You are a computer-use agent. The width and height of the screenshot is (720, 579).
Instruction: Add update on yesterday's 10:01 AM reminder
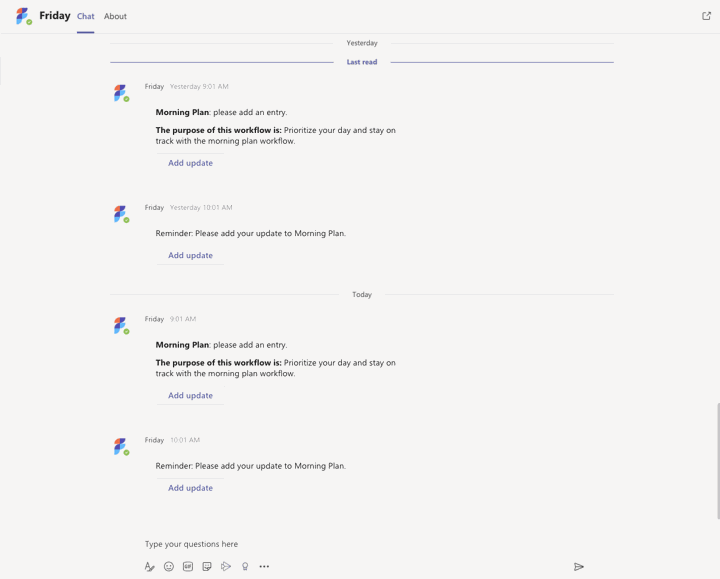pyautogui.click(x=190, y=255)
